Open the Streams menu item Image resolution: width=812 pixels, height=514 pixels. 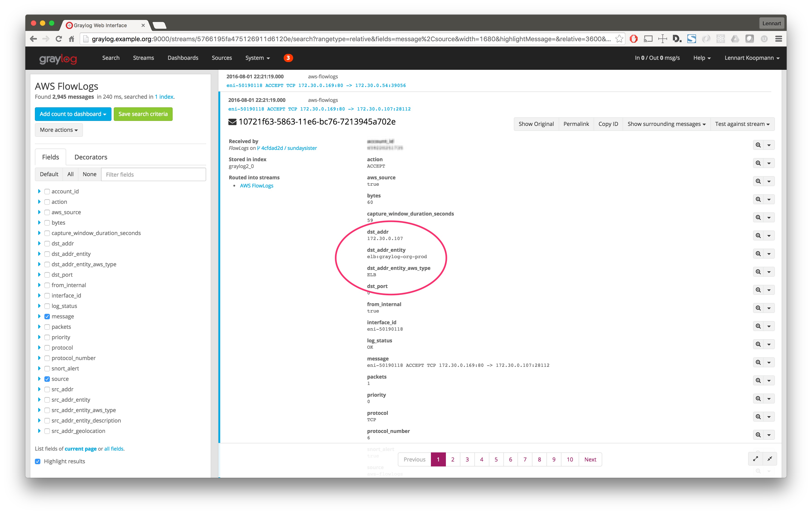[x=143, y=58]
